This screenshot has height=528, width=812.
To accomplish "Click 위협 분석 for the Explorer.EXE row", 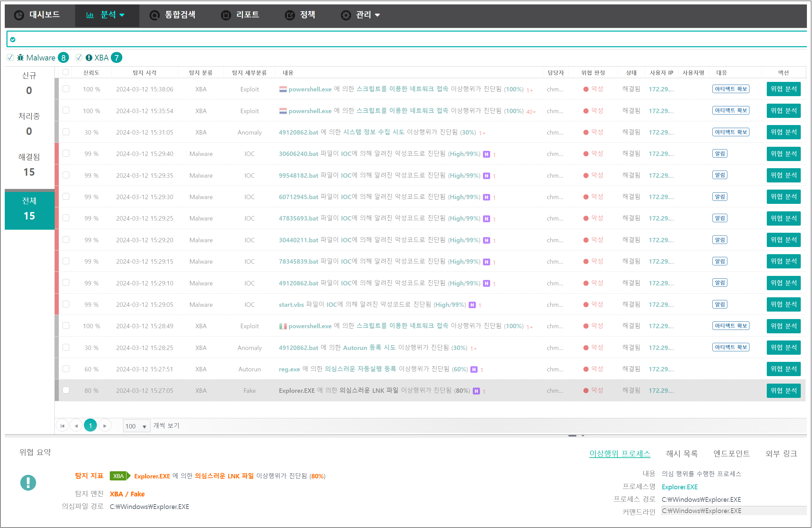I will 784,390.
